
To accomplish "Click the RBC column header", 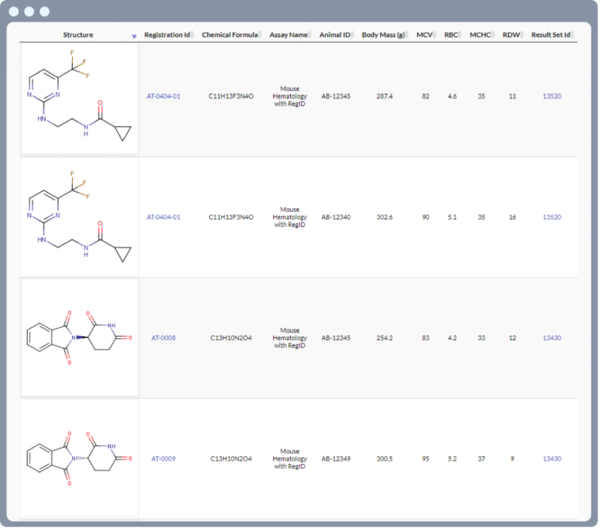I will click(x=451, y=35).
